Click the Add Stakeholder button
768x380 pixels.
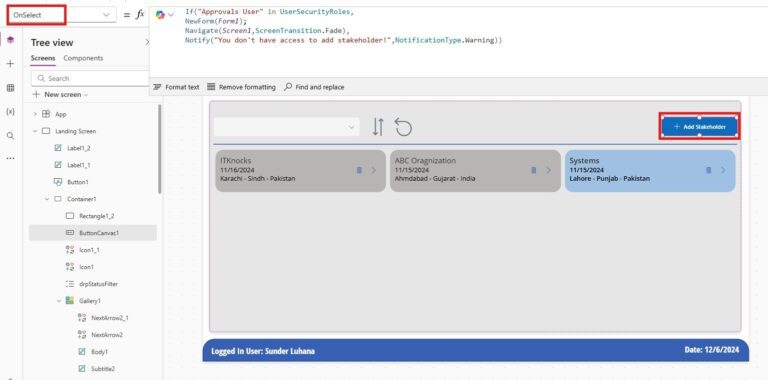point(699,127)
